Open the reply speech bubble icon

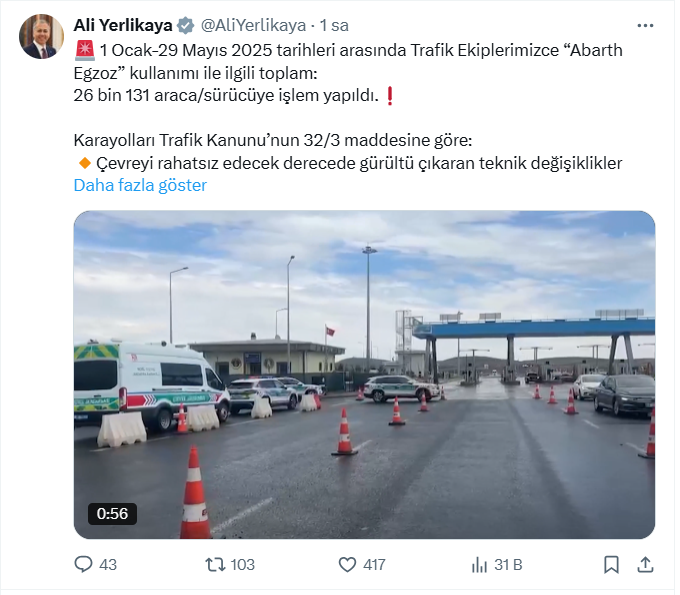tap(83, 564)
